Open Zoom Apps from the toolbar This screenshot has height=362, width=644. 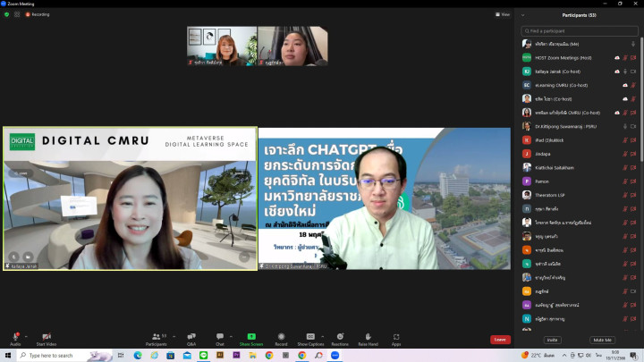click(396, 339)
